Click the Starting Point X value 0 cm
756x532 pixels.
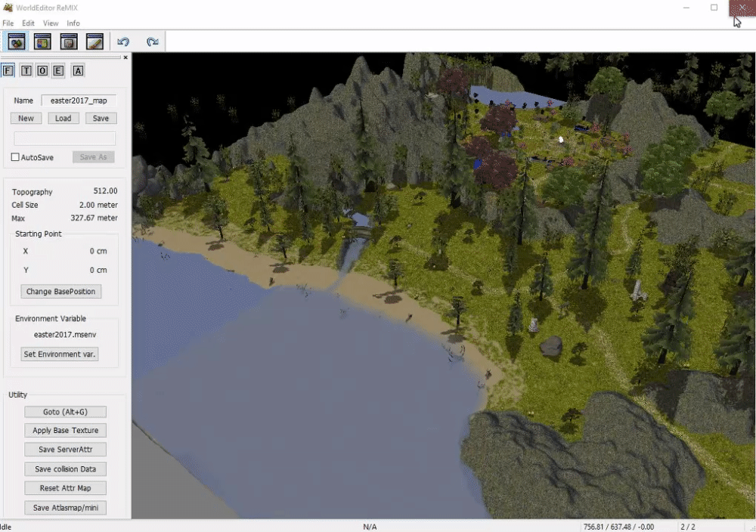(98, 251)
